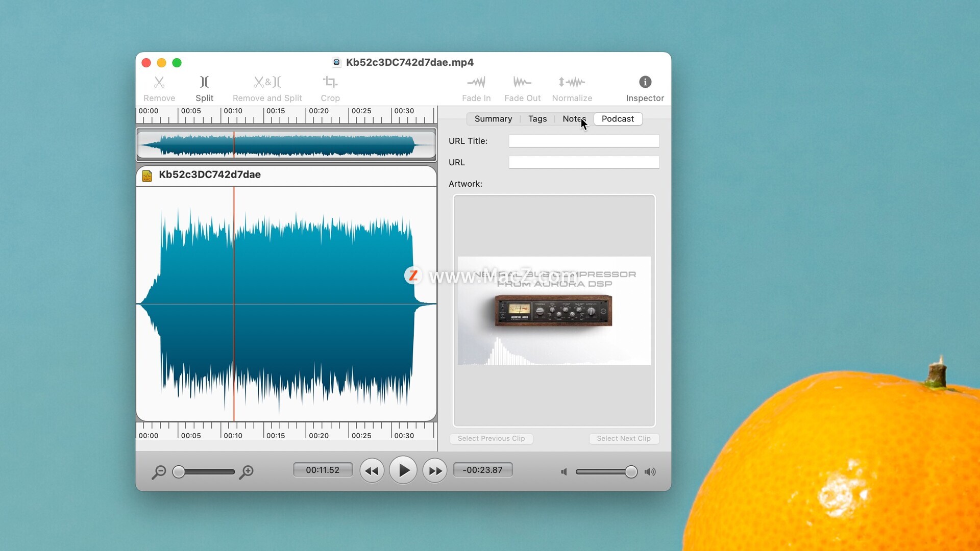Click 00:15 on the bottom ruler
Image resolution: width=980 pixels, height=551 pixels.
pos(276,436)
